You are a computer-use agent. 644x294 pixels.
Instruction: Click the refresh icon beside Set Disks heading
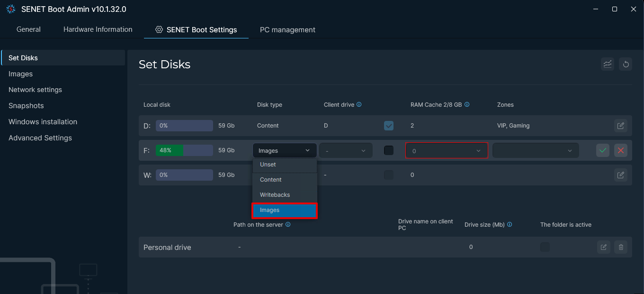pos(626,64)
